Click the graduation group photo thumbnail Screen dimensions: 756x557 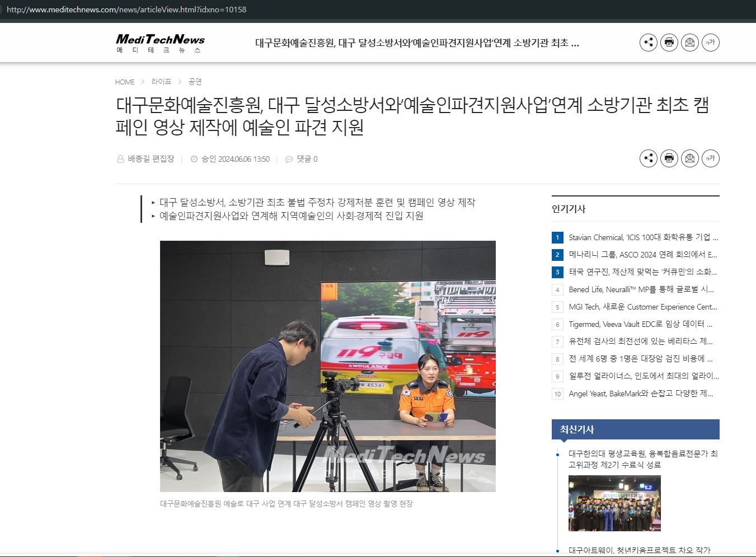tap(614, 503)
